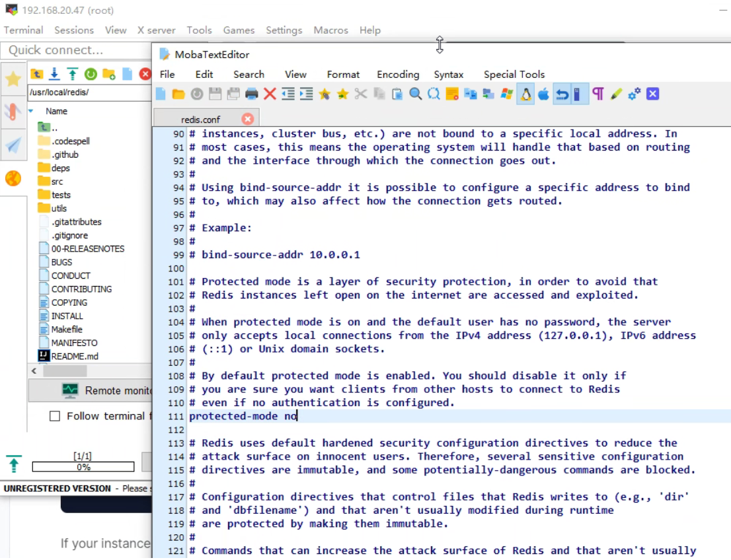Click the yellow sticky note icon in toolbar
This screenshot has width=731, height=560.
point(451,94)
